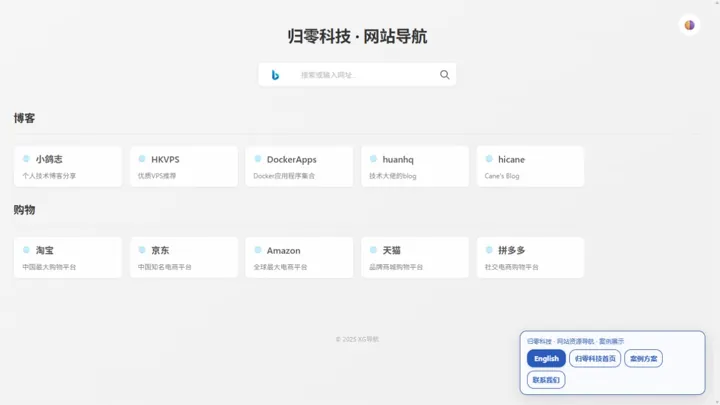Click the Cane's Blog description
The image size is (720, 405).
502,176
